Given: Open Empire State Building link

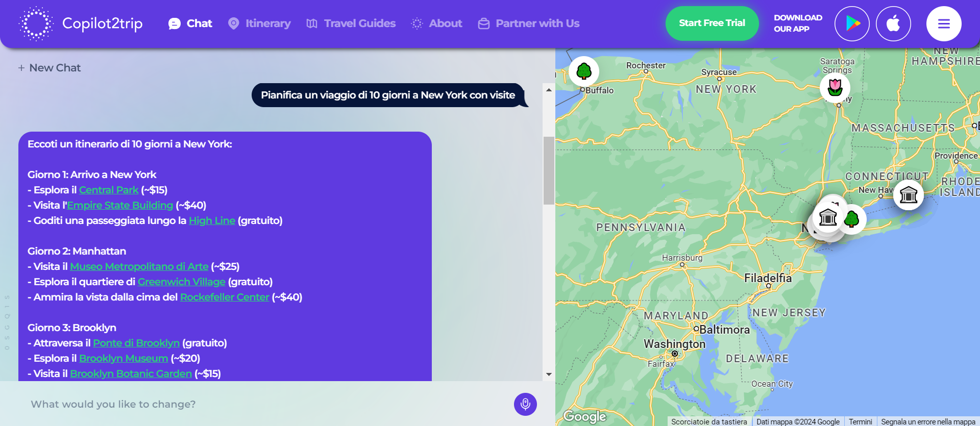Looking at the screenshot, I should (120, 205).
